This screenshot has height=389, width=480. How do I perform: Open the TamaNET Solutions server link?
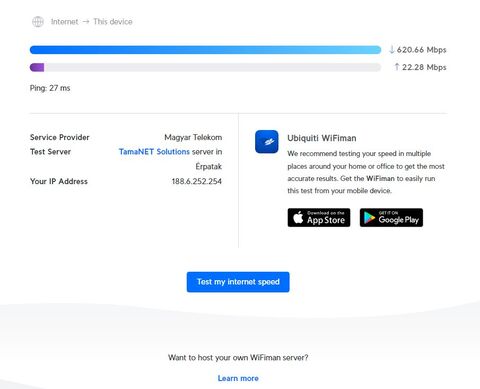pyautogui.click(x=154, y=152)
